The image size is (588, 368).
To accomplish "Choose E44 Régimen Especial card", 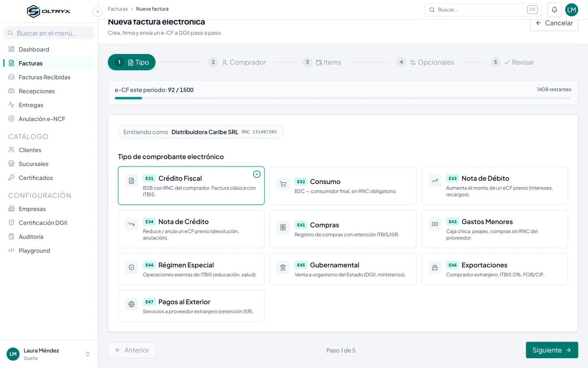I will pyautogui.click(x=191, y=269).
